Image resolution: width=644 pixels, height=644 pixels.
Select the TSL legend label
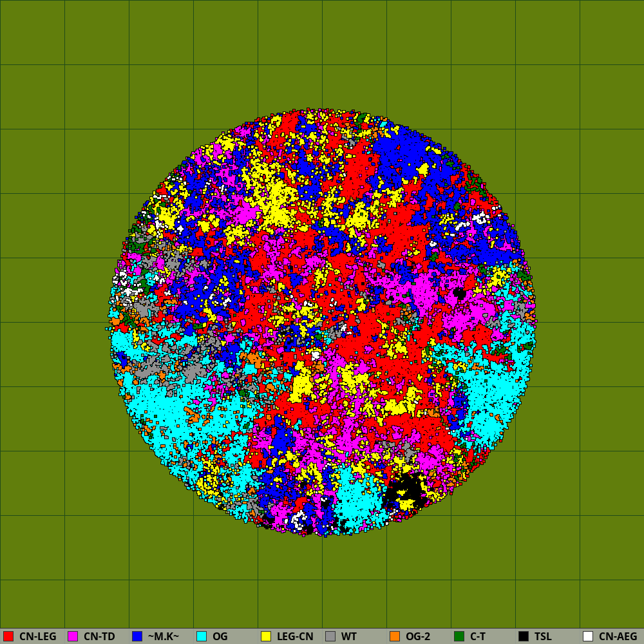pos(543,637)
